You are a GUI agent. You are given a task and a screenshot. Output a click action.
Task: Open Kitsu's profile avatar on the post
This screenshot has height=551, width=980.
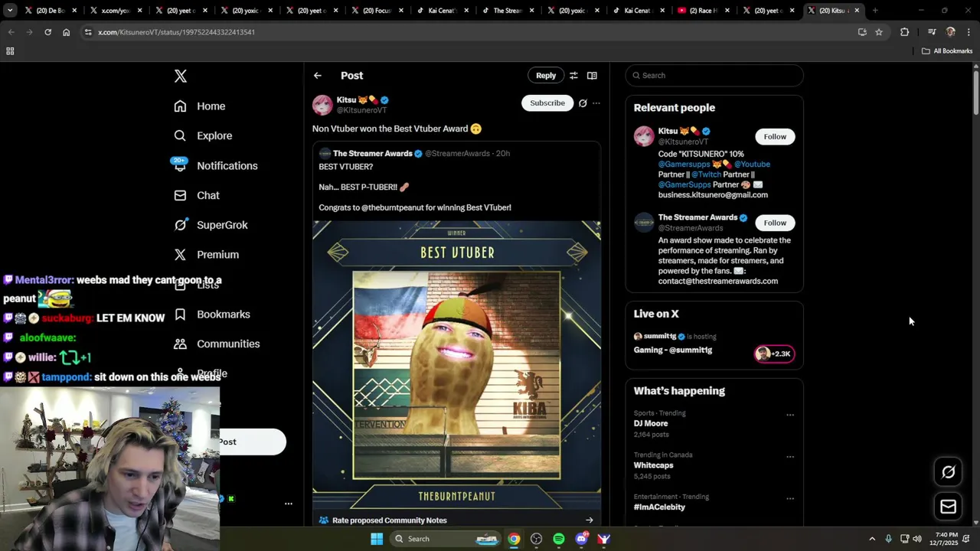322,105
